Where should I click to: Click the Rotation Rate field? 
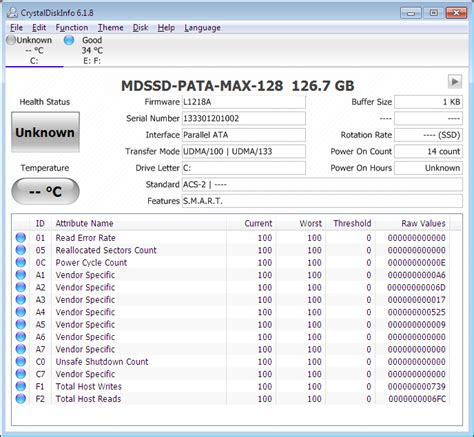coord(429,135)
